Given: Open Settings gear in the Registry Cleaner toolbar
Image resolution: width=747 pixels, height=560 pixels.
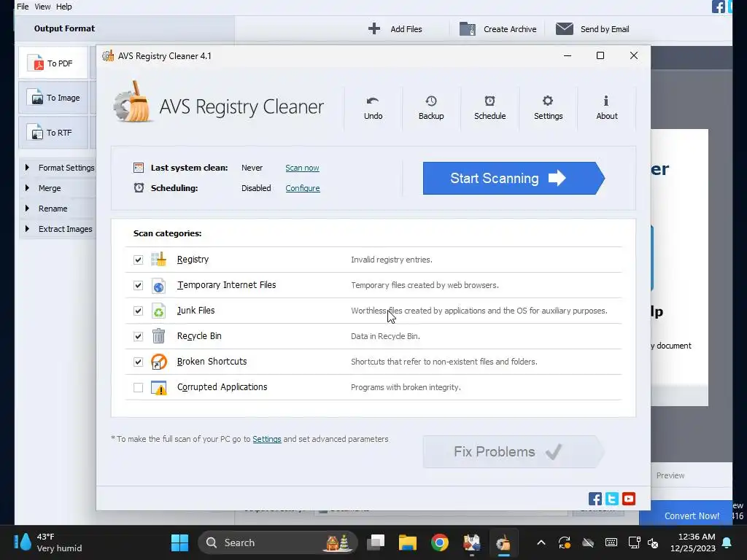Looking at the screenshot, I should (548, 108).
